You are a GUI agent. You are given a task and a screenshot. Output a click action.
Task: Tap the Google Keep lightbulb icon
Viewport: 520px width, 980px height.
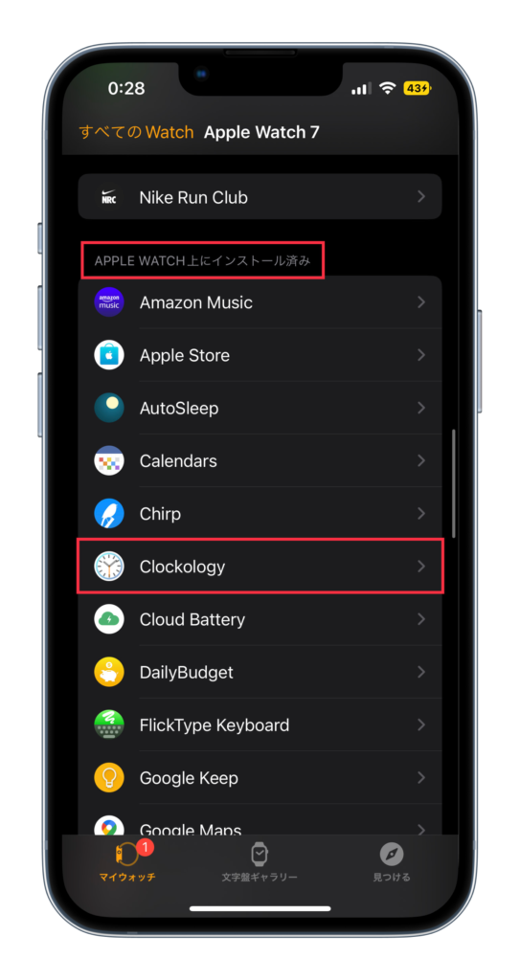[x=109, y=777]
